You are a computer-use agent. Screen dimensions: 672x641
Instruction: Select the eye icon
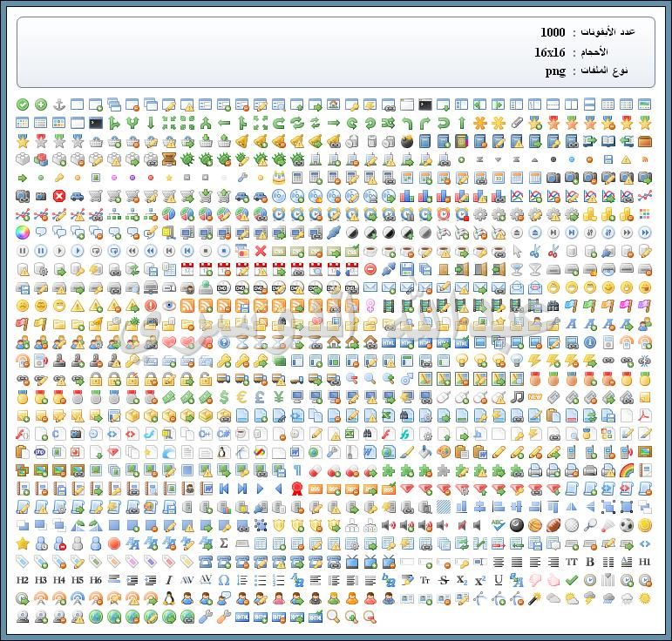(169, 306)
